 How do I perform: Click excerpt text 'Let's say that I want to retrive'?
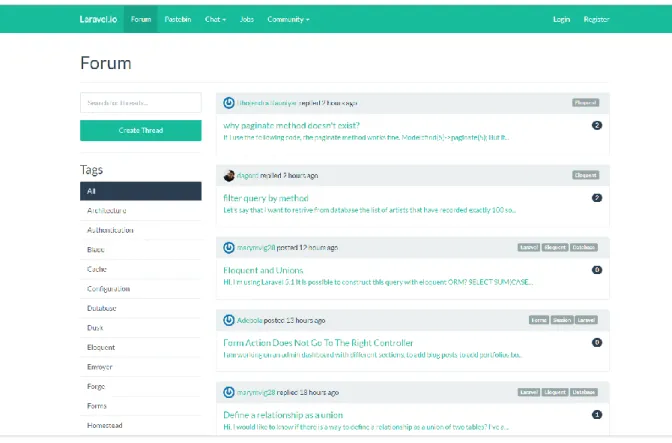pyautogui.click(x=369, y=210)
